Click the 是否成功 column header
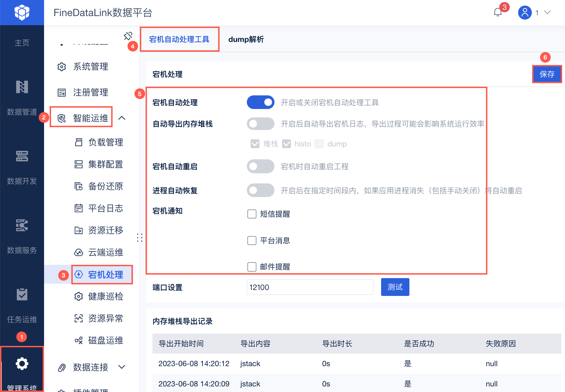Screen dimensions: 565x392 [419, 344]
